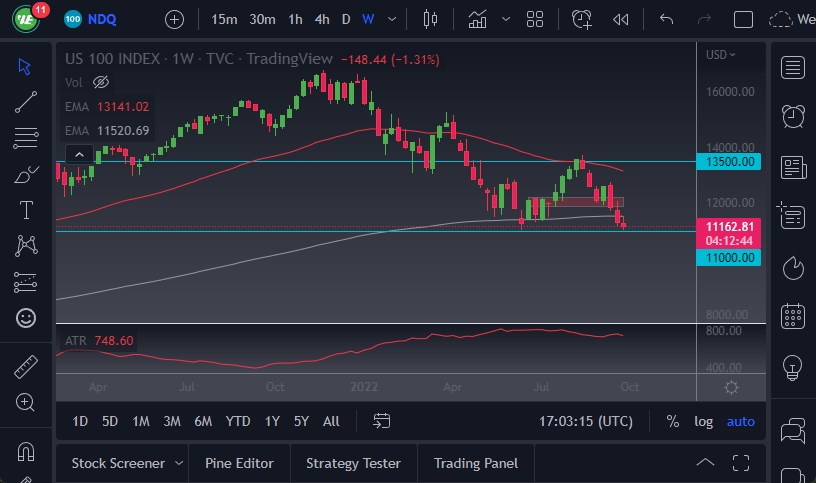Click the alarm clock alerts icon
Screen dimensions: 816x483
coord(794,116)
